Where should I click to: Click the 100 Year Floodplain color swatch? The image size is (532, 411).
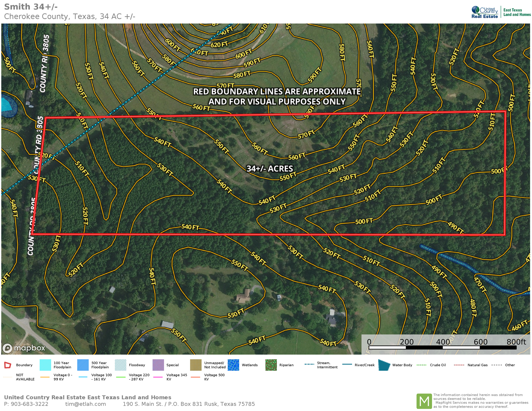45,365
